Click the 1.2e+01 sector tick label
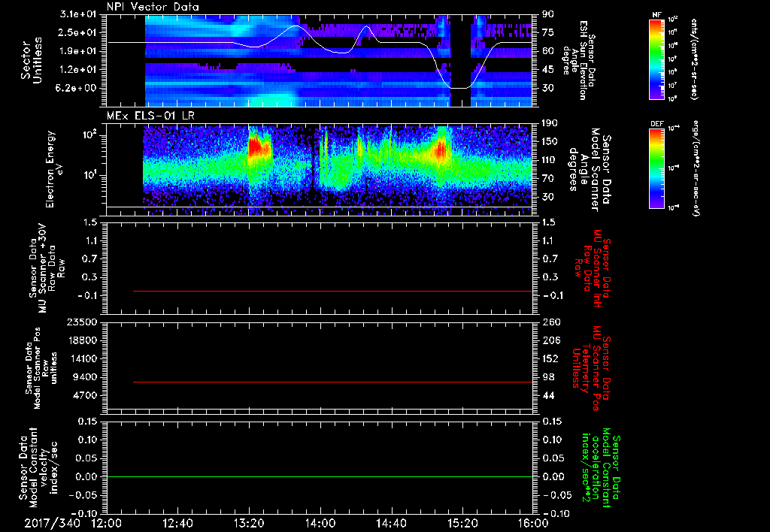 pos(78,70)
